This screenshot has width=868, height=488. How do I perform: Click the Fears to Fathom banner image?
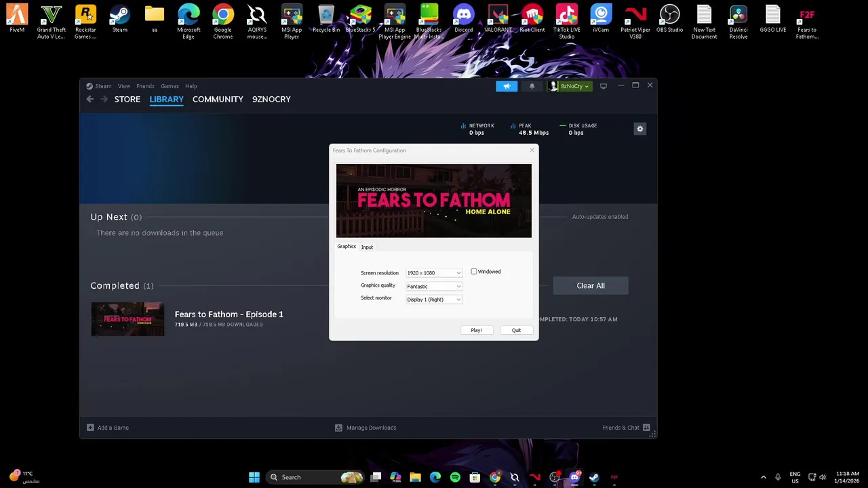click(x=434, y=201)
